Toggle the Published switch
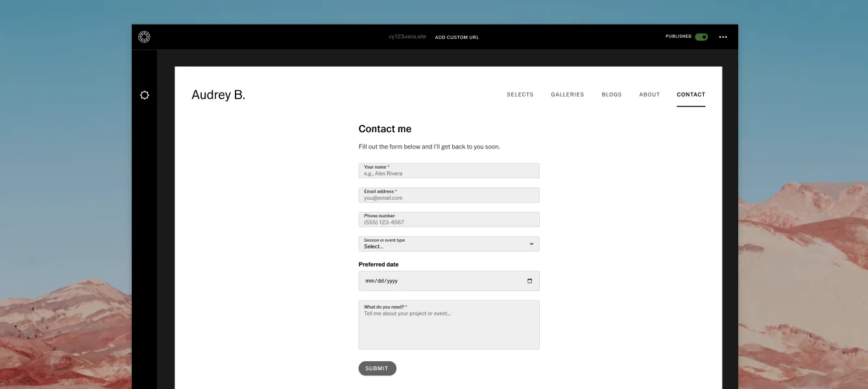 pyautogui.click(x=701, y=37)
